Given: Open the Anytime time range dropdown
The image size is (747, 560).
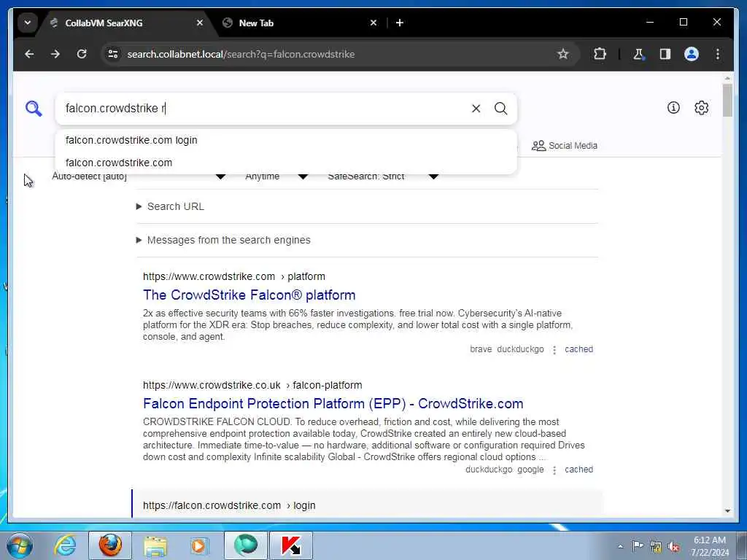Looking at the screenshot, I should (276, 176).
